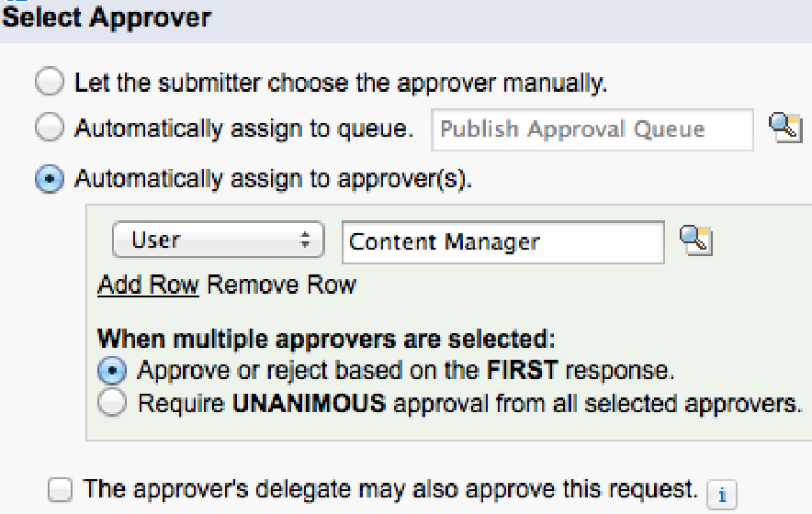Select the manual approver choice radio button
The width and height of the screenshot is (812, 514).
click(x=49, y=84)
